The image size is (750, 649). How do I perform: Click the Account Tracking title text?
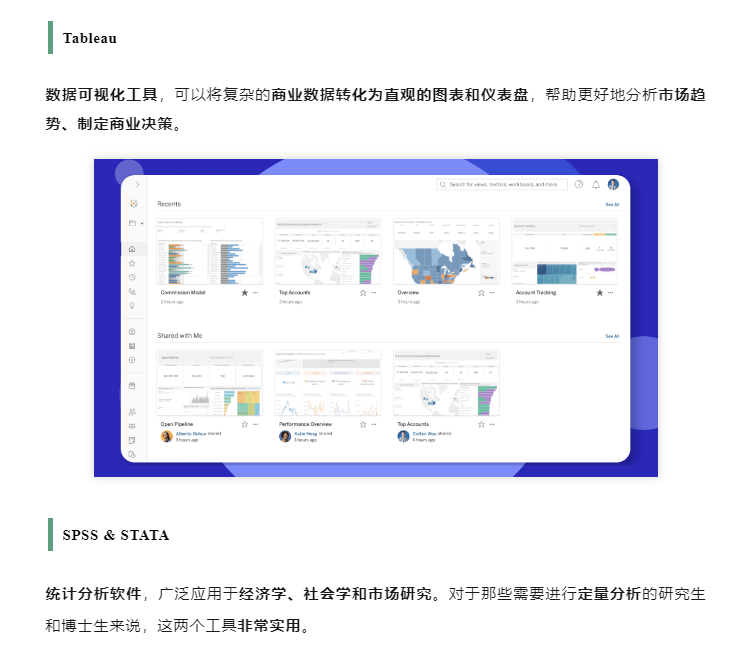(536, 293)
